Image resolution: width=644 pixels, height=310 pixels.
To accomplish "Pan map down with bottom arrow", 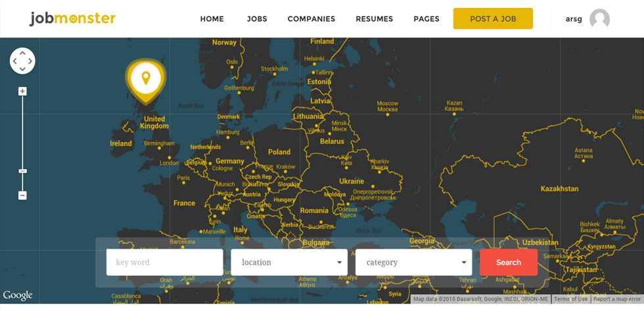I will [x=22, y=68].
